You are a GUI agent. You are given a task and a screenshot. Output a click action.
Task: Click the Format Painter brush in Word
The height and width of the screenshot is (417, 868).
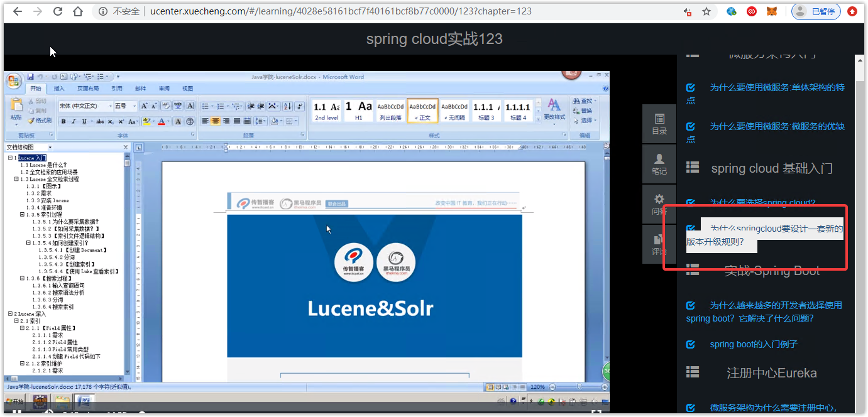39,120
